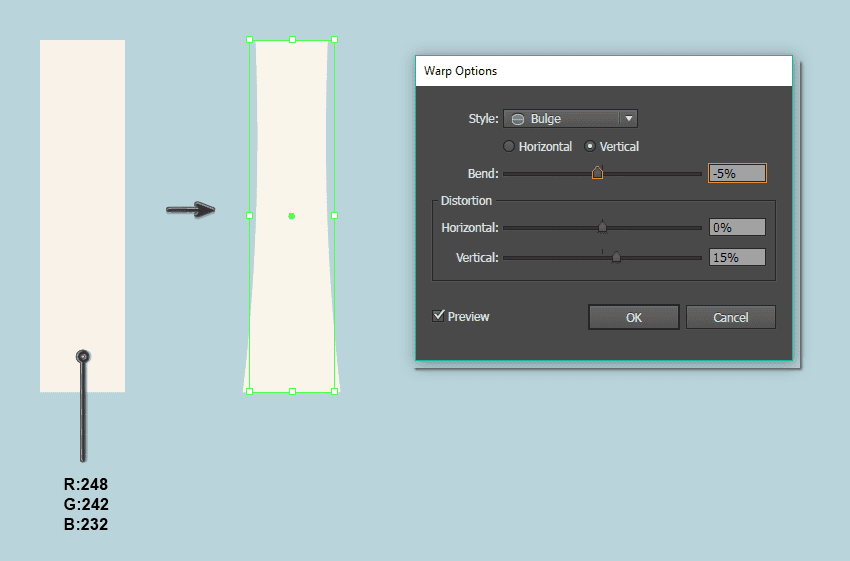
Task: Toggle the Preview checkbox
Action: (438, 316)
